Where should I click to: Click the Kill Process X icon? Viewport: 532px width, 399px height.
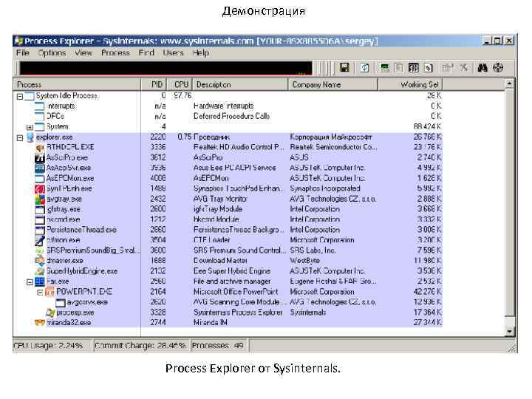[x=464, y=67]
